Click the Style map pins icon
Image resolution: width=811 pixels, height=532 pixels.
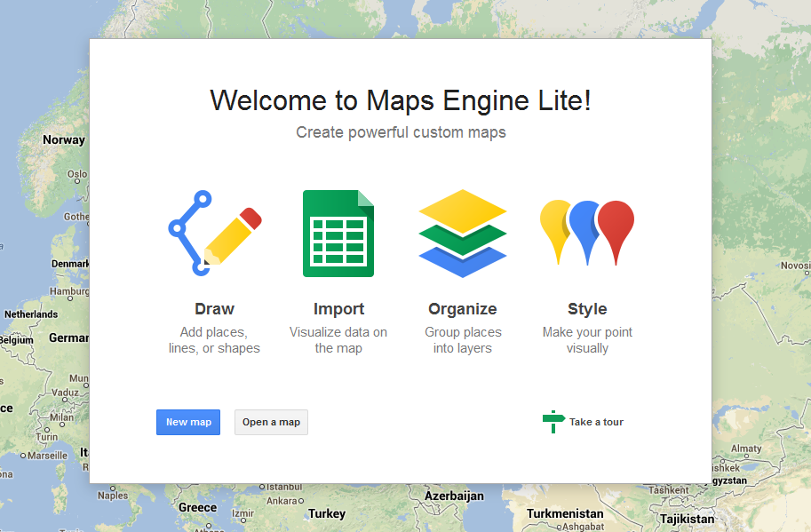coord(587,233)
